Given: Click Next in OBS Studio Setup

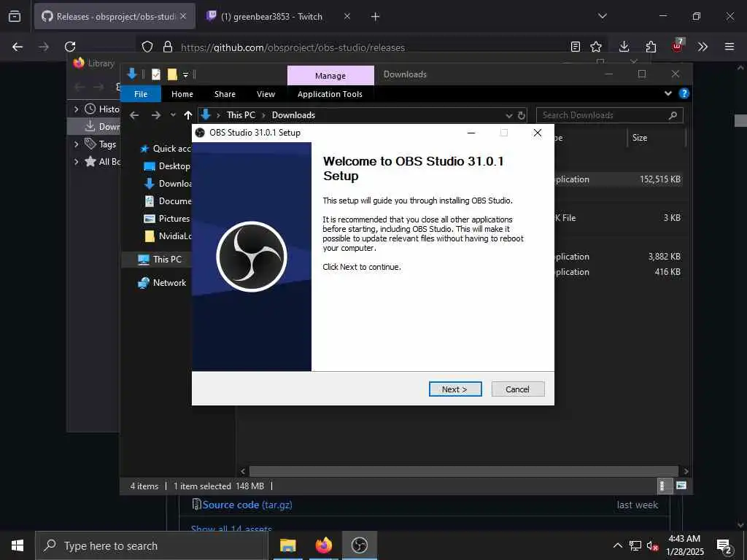Looking at the screenshot, I should point(455,389).
